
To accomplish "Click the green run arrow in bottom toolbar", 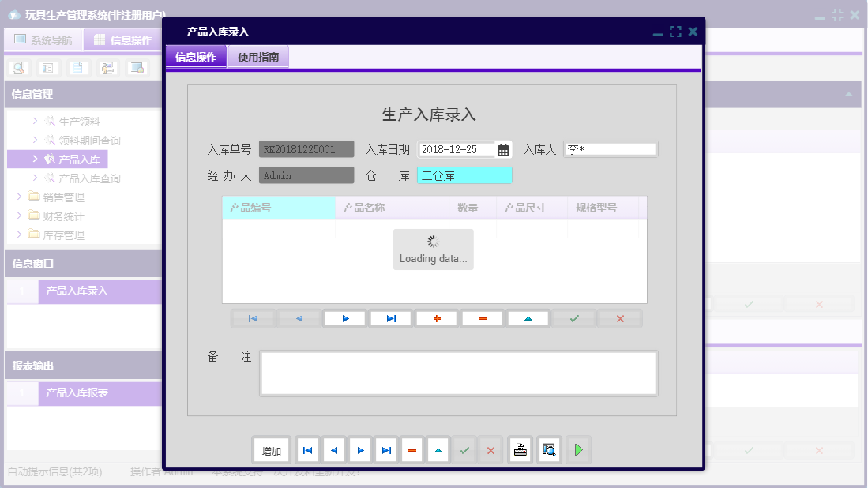I will click(x=577, y=449).
